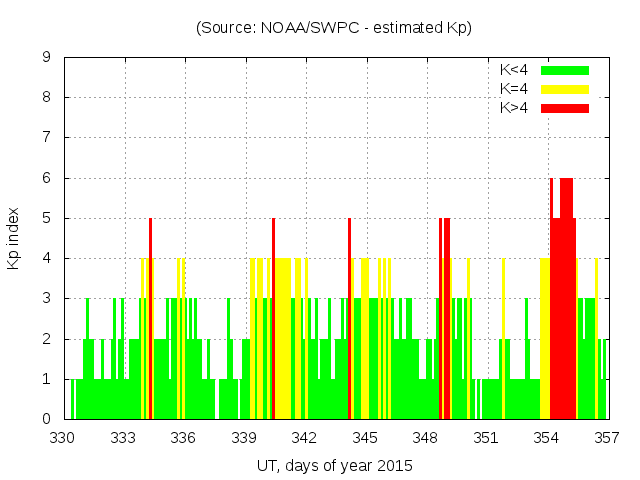The image size is (640, 480).
Task: Click the green K<4 legend swatch
Action: coord(564,70)
